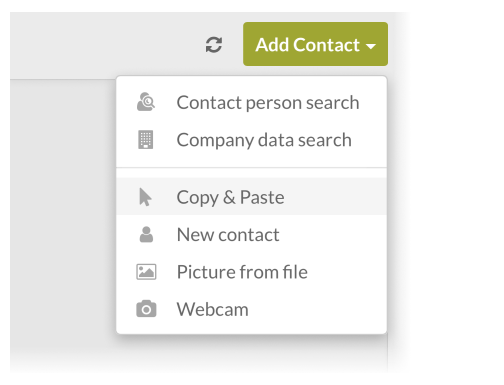Click the Copy & Paste cursor arrow icon
Image resolution: width=504 pixels, height=385 pixels.
pyautogui.click(x=145, y=197)
